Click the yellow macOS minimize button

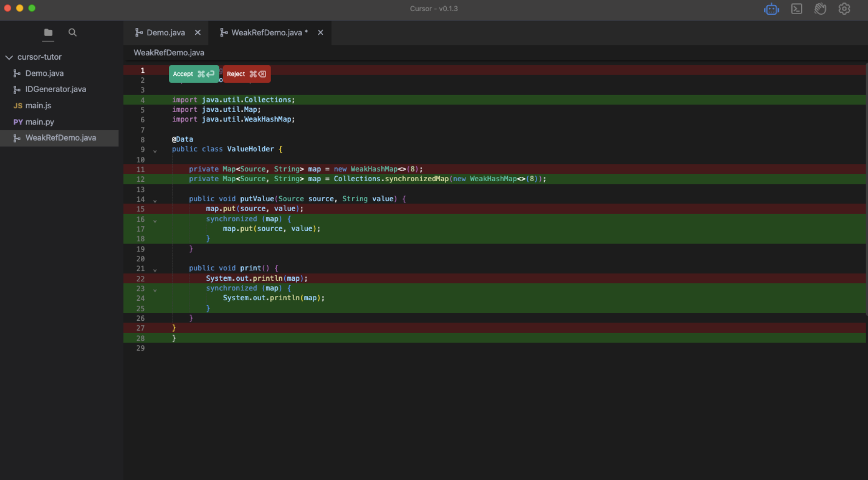click(20, 8)
